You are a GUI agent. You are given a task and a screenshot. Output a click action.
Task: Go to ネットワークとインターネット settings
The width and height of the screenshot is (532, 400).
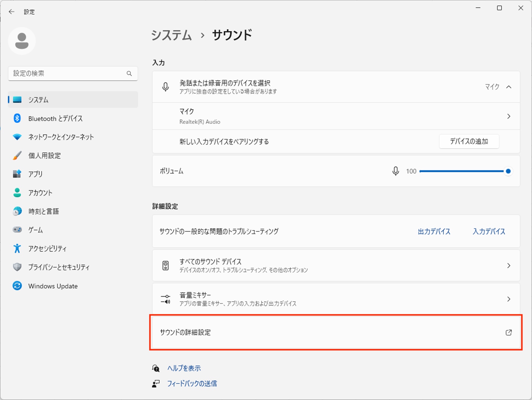point(61,137)
